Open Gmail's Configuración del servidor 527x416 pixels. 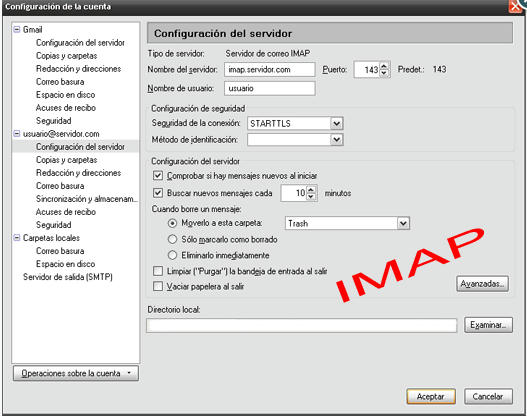(80, 43)
